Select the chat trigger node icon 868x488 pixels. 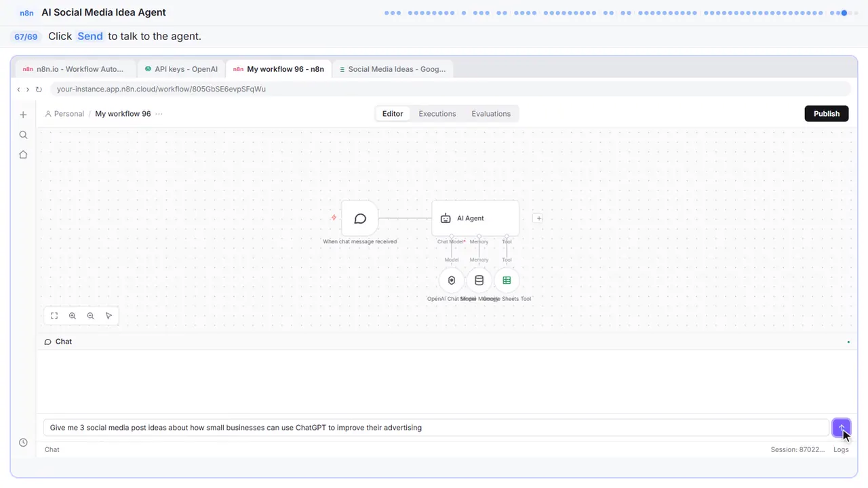[360, 218]
